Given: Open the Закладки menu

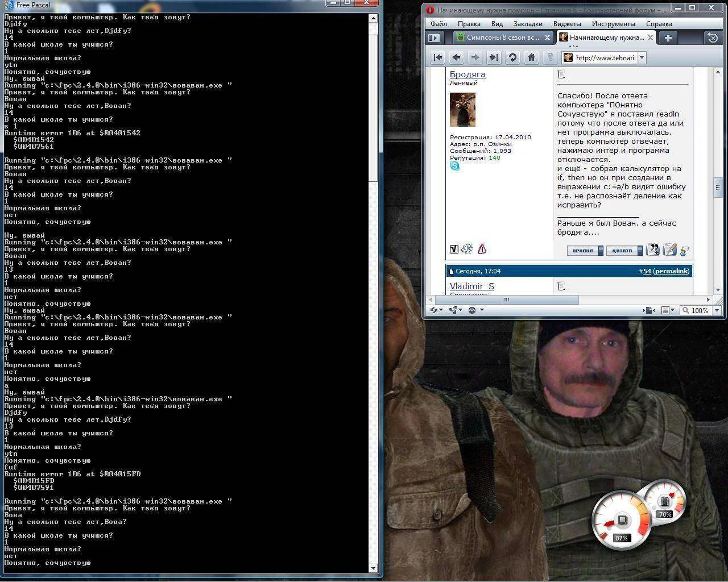Looking at the screenshot, I should click(x=528, y=24).
